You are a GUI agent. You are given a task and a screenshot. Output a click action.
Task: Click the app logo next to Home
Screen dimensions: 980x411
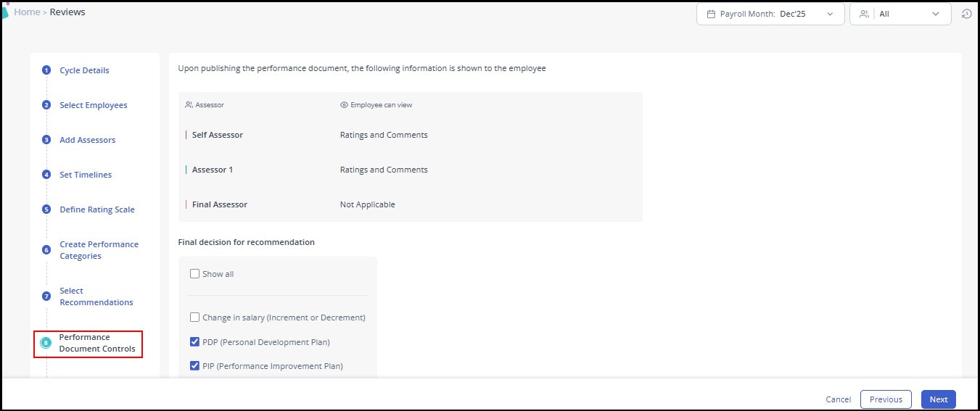pos(4,12)
